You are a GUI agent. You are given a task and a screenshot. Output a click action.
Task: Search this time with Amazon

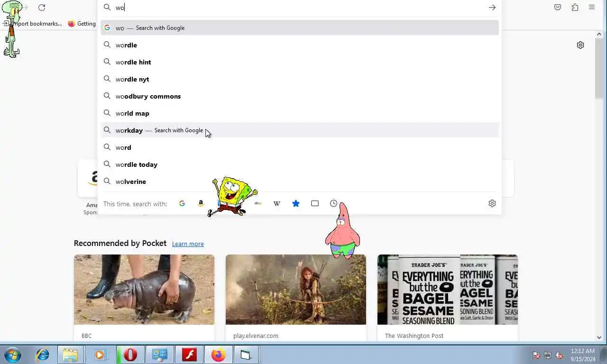(x=201, y=203)
